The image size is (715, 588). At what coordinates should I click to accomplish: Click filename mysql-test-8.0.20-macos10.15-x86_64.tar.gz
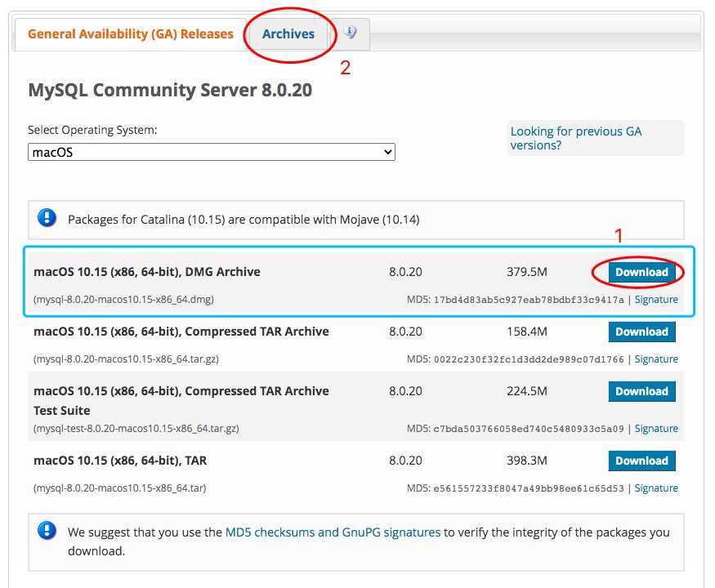136,429
